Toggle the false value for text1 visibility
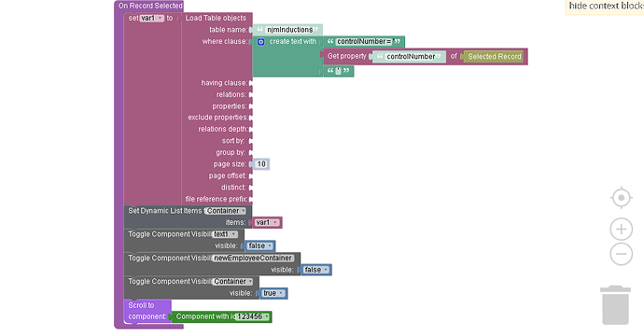 point(260,245)
